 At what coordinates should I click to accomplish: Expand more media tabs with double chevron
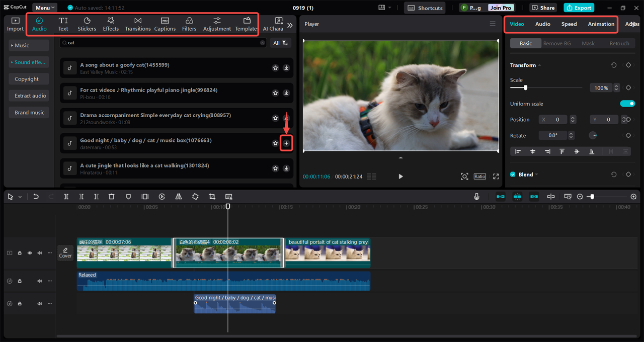[290, 25]
